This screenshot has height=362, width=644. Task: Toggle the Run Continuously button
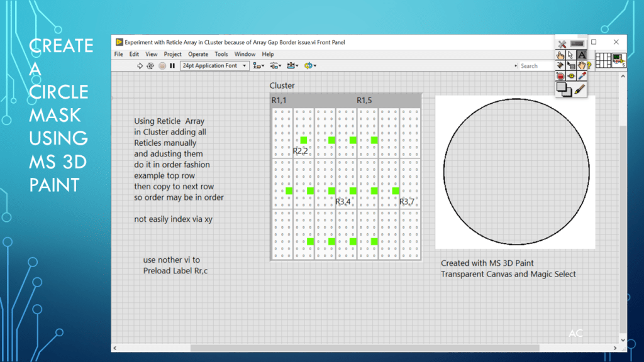pyautogui.click(x=150, y=65)
